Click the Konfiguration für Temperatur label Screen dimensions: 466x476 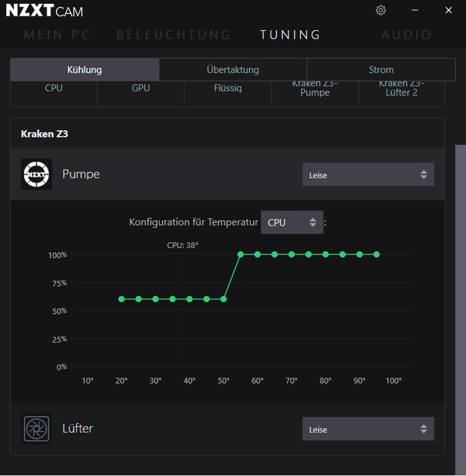(194, 222)
